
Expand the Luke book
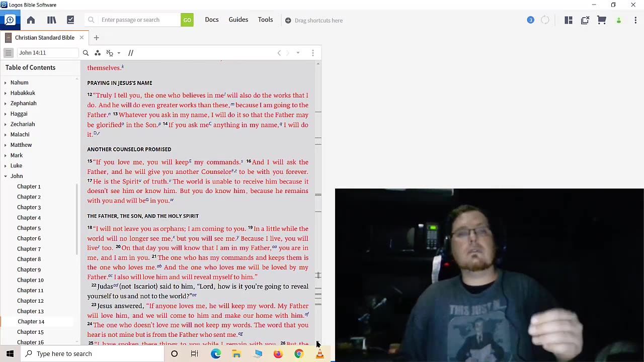pyautogui.click(x=6, y=165)
